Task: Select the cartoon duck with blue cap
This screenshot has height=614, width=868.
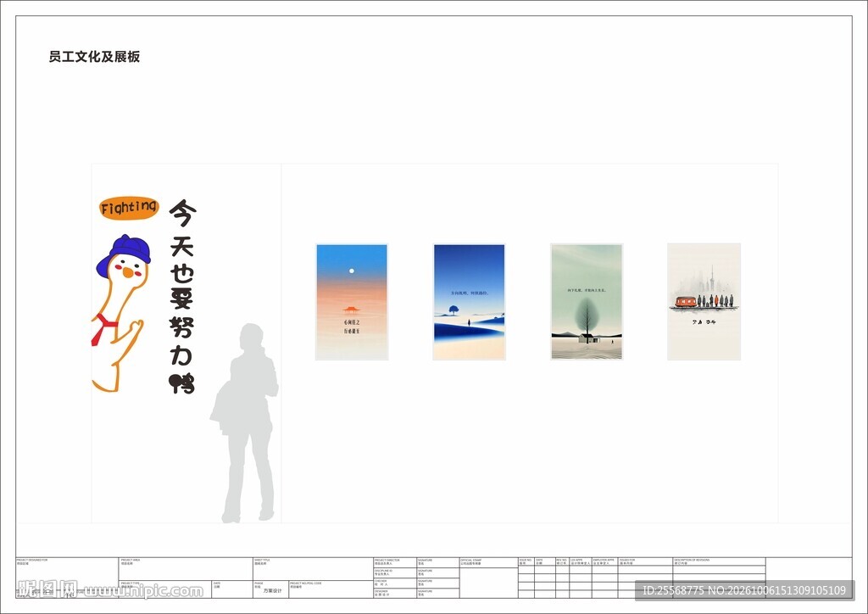Action: click(x=121, y=314)
